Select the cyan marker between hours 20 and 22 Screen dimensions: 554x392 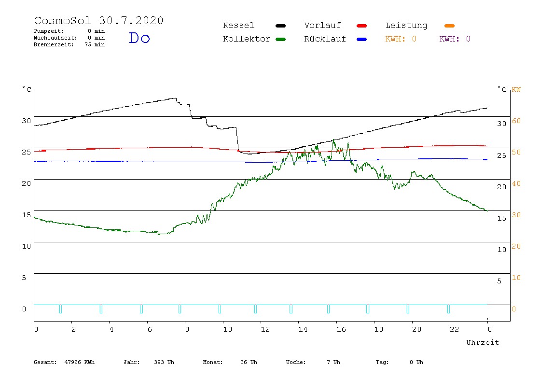point(448,309)
